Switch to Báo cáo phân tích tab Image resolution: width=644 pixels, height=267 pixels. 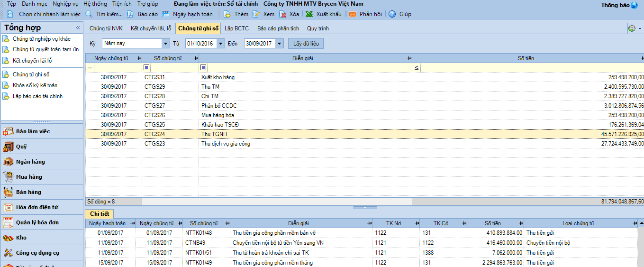(x=278, y=28)
